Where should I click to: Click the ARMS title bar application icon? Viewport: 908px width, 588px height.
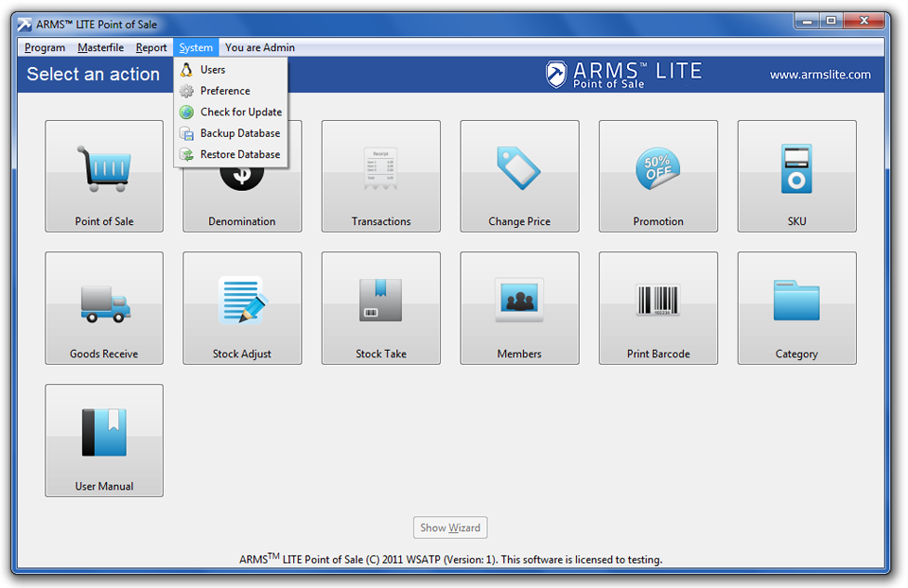[25, 25]
